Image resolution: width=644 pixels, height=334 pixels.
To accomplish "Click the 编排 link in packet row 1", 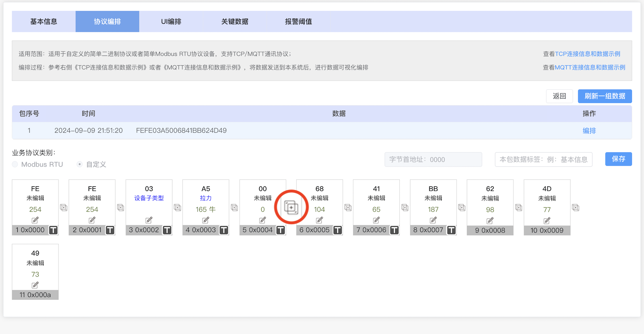I will coord(589,131).
